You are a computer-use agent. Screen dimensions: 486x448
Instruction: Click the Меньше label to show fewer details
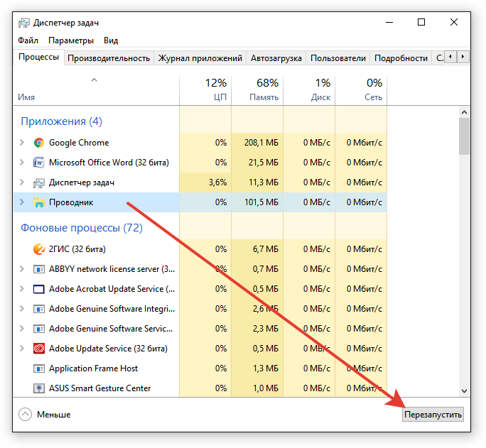coord(53,415)
